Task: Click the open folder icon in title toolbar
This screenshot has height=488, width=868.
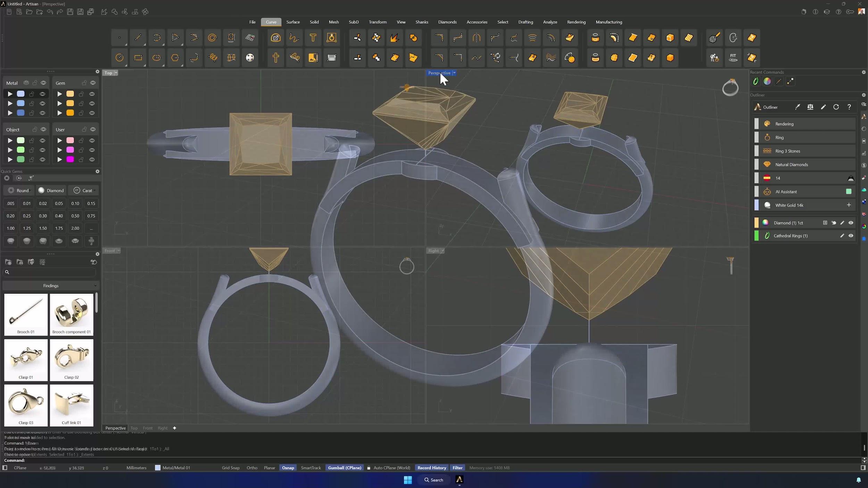Action: click(30, 12)
